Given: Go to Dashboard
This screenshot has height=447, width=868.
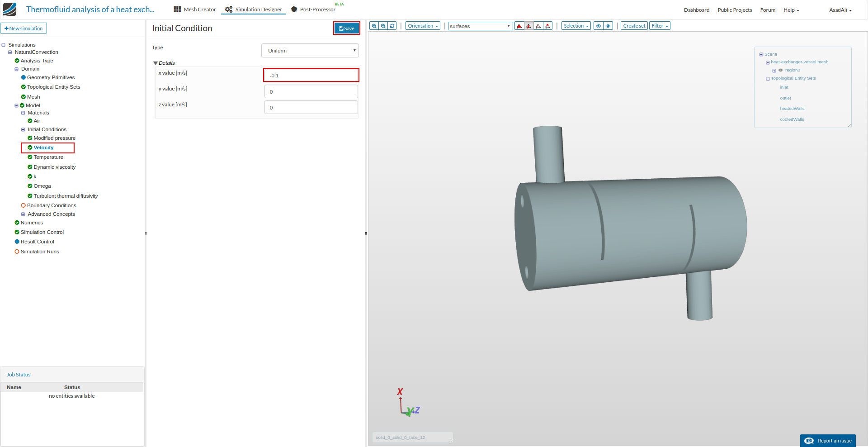Looking at the screenshot, I should tap(697, 10).
